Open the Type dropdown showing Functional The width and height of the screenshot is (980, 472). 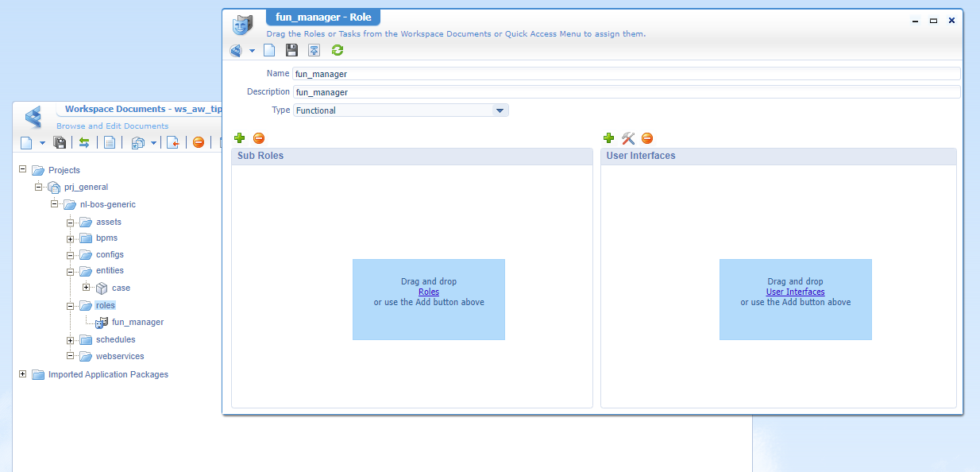(500, 110)
